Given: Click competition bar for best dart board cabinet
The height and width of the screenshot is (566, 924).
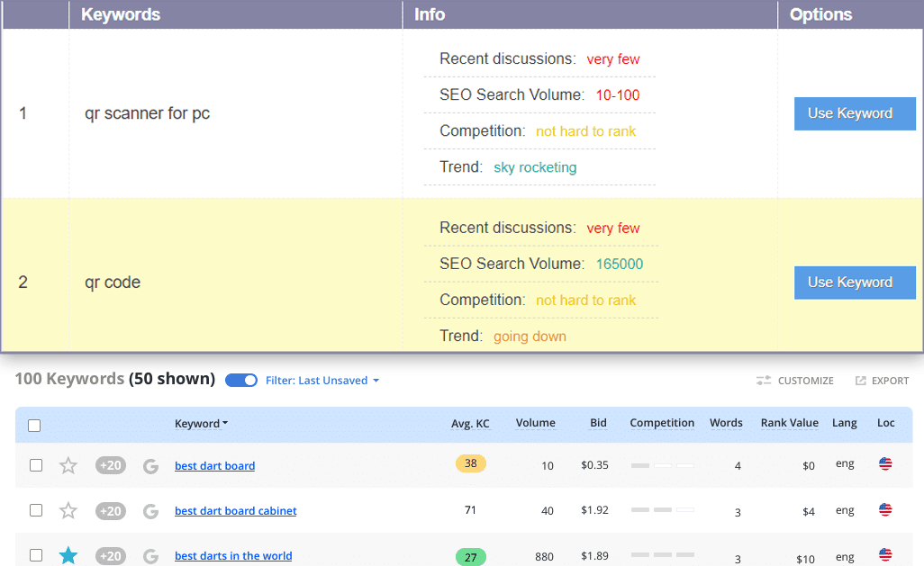Looking at the screenshot, I should point(662,509).
